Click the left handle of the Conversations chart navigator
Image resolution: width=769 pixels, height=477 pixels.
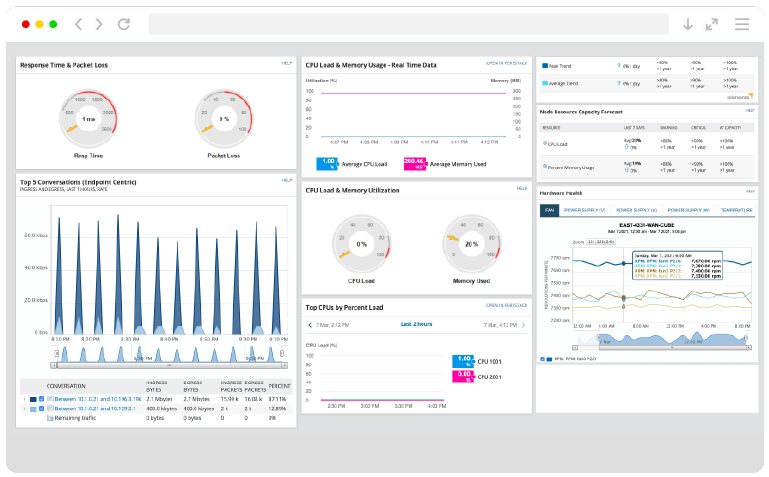coord(56,353)
